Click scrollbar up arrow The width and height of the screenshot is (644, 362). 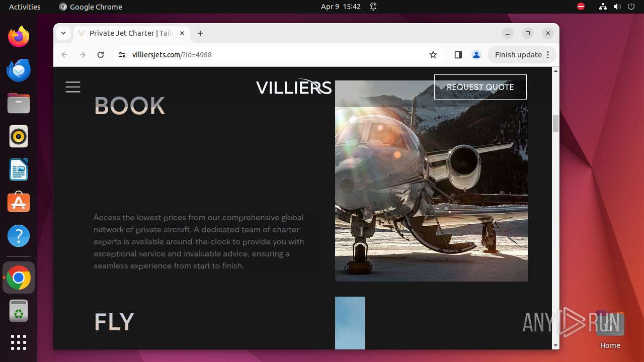[555, 70]
